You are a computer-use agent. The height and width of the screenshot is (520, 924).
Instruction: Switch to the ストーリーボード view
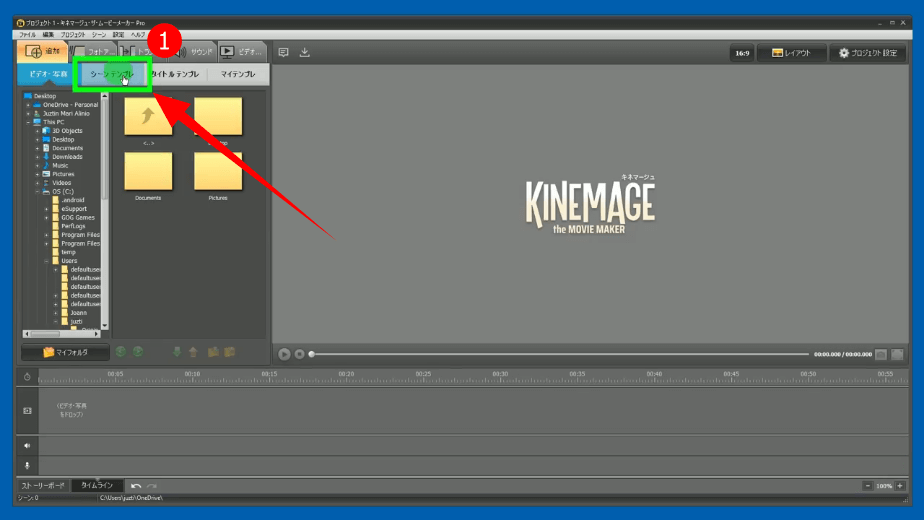click(43, 486)
